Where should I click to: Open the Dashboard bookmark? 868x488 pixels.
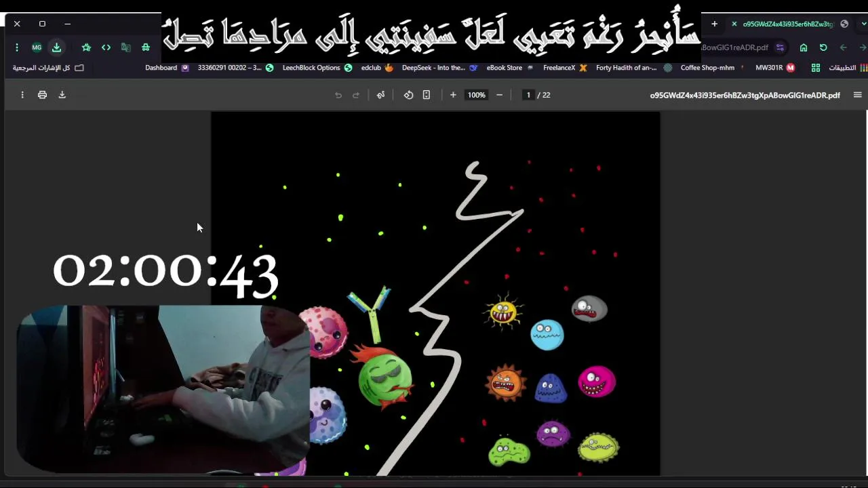[167, 68]
